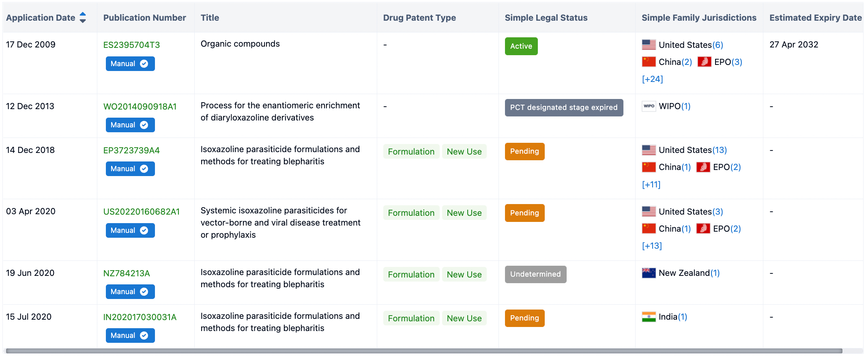Click United States flag in ES2395704T3 row
This screenshot has height=357, width=868.
coord(649,45)
